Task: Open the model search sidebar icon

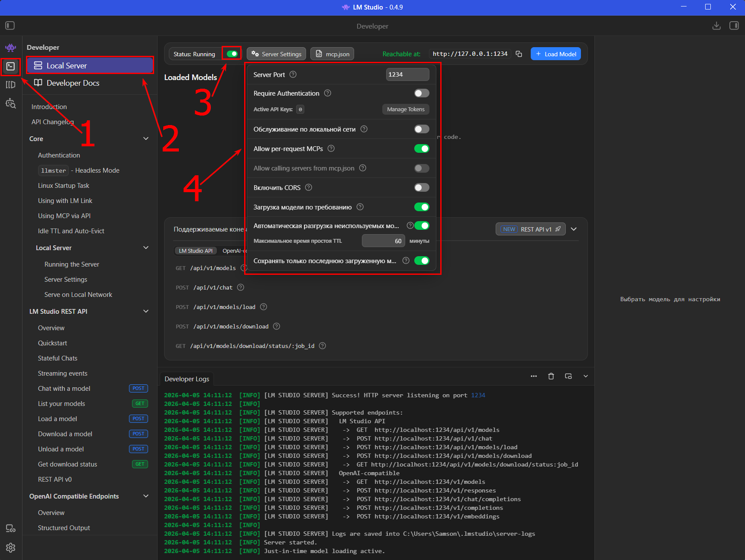Action: point(10,103)
